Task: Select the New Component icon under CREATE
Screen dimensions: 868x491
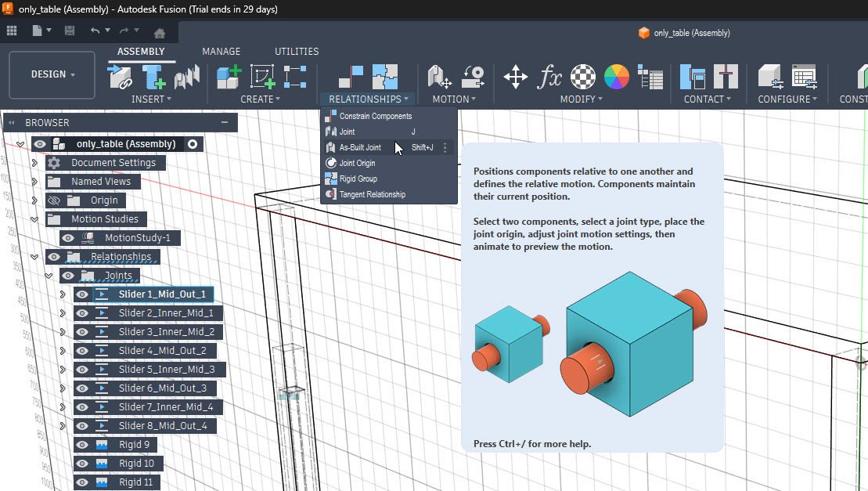Action: click(228, 76)
